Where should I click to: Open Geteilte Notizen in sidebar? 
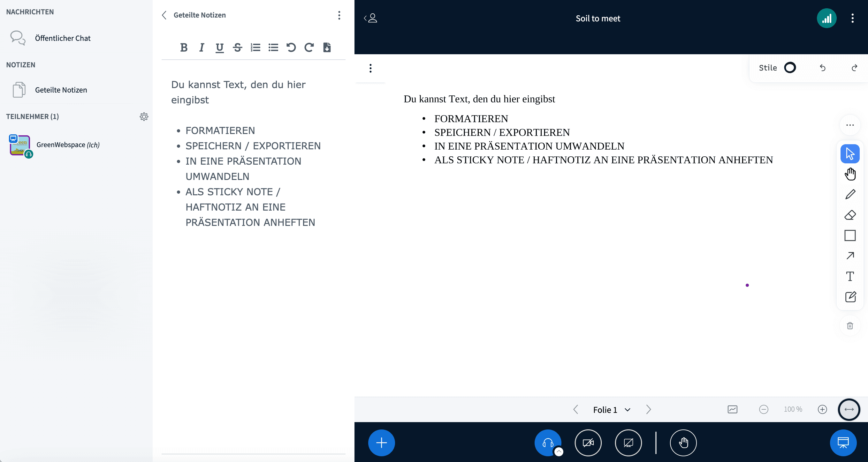(61, 90)
